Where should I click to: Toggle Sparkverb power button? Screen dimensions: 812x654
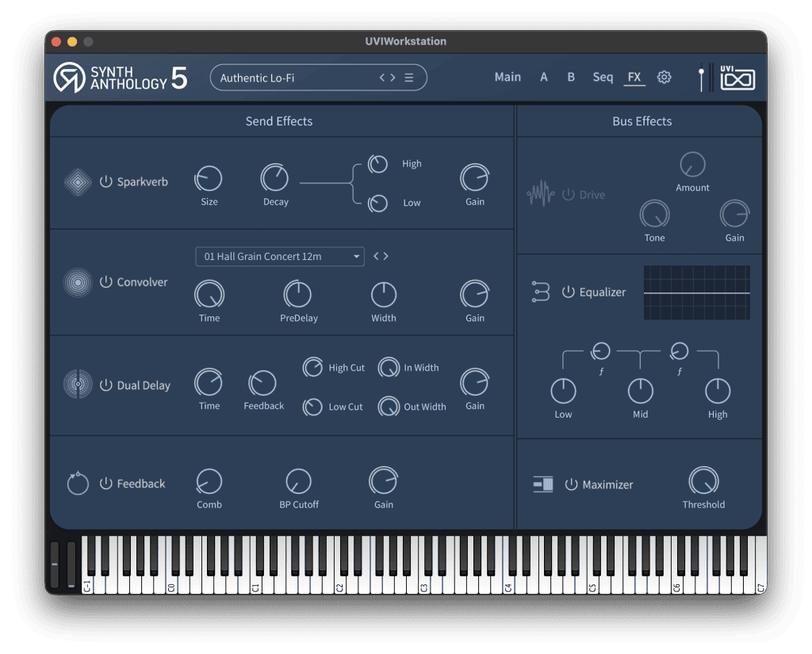pos(105,182)
